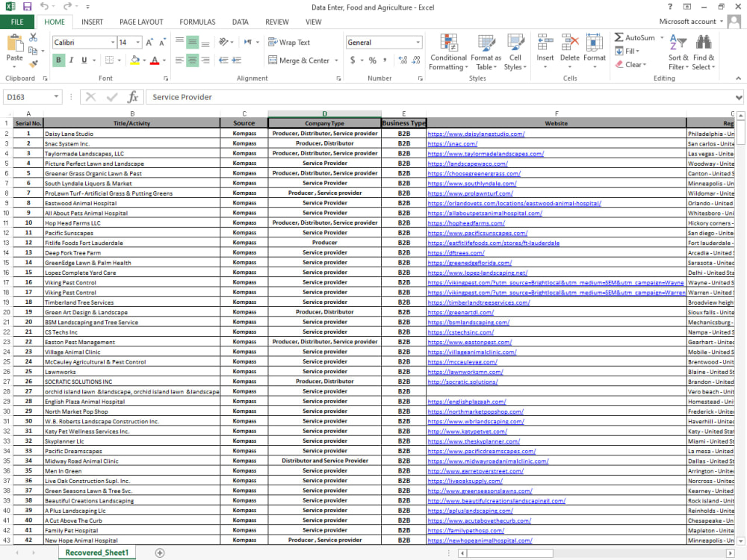
Task: Toggle Align Right
Action: (x=205, y=60)
